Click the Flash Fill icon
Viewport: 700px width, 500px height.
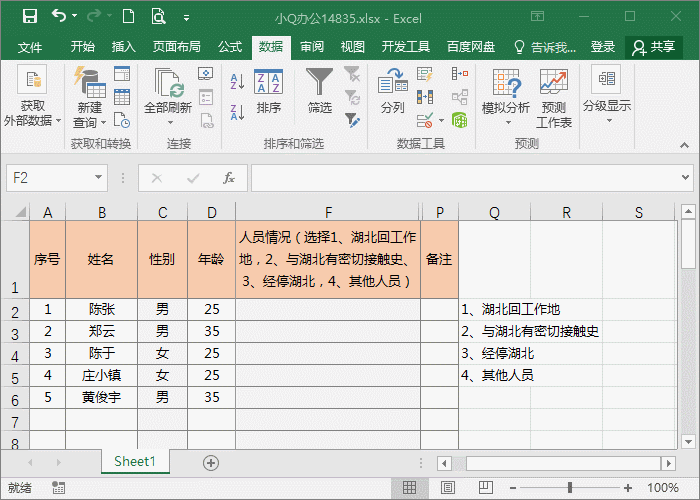coord(425,74)
